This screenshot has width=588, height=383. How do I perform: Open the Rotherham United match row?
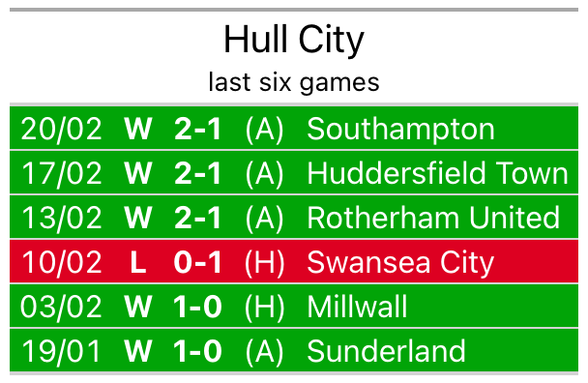click(294, 217)
